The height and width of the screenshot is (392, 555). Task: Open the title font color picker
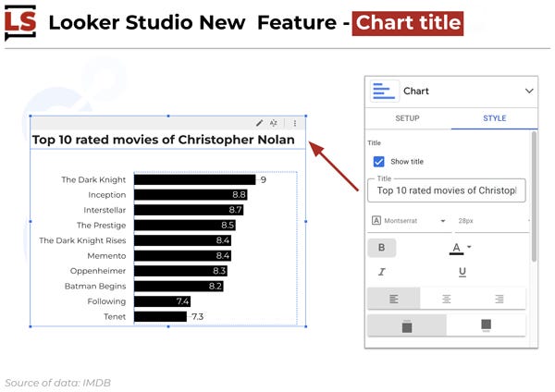click(460, 248)
